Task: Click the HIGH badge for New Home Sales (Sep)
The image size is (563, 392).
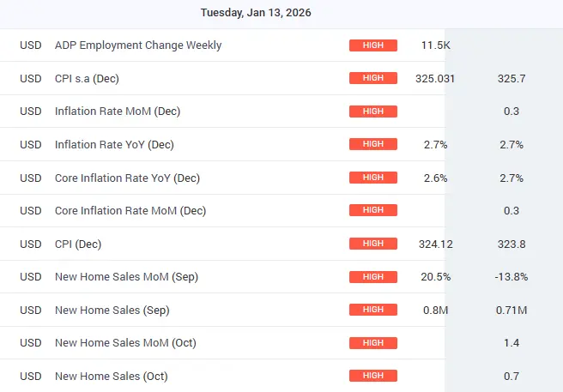Action: [x=373, y=310]
